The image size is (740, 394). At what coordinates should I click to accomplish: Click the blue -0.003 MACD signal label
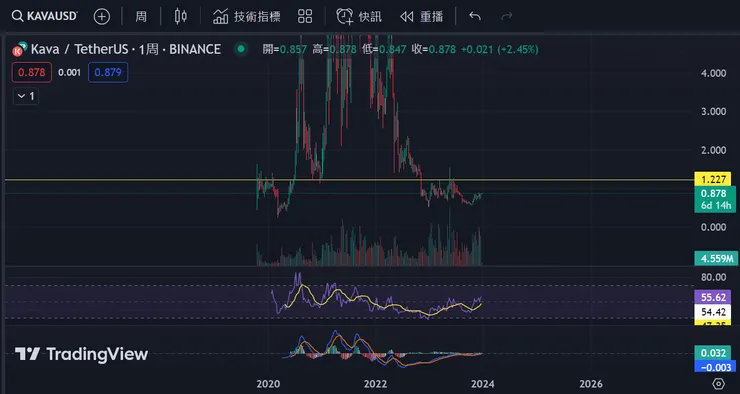(715, 367)
